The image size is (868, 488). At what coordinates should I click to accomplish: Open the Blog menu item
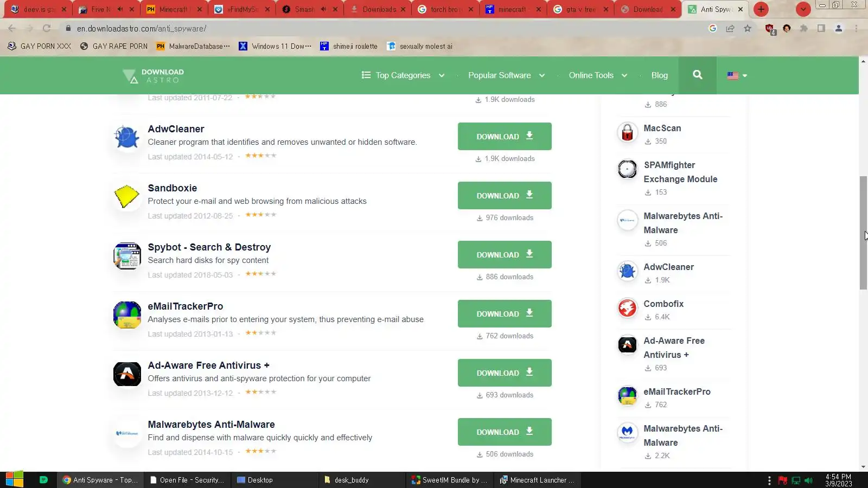(659, 75)
